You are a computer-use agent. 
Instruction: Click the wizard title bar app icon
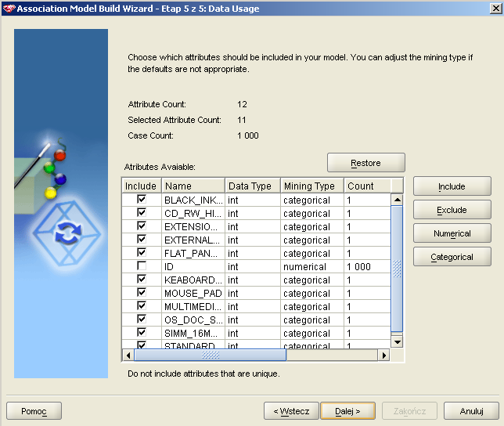(9, 9)
